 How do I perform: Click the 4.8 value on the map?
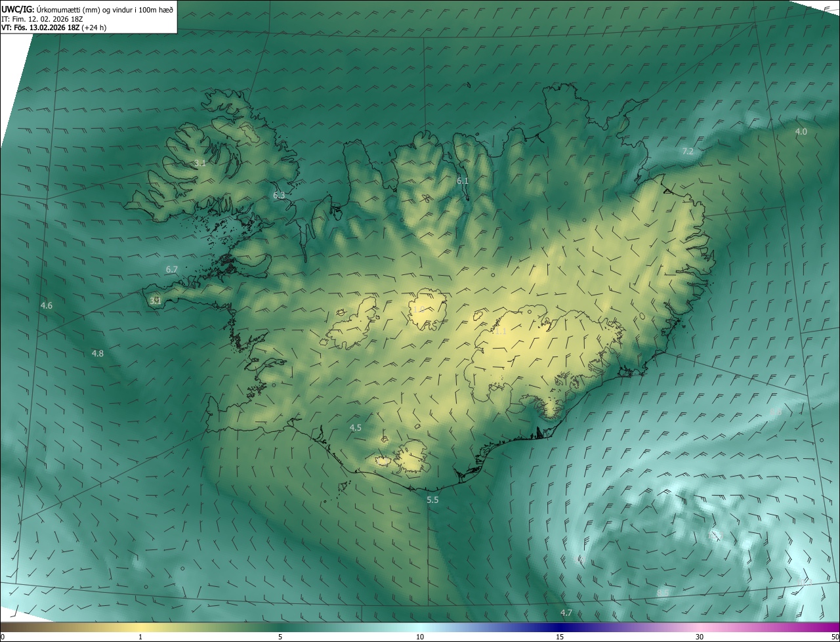[x=97, y=353]
